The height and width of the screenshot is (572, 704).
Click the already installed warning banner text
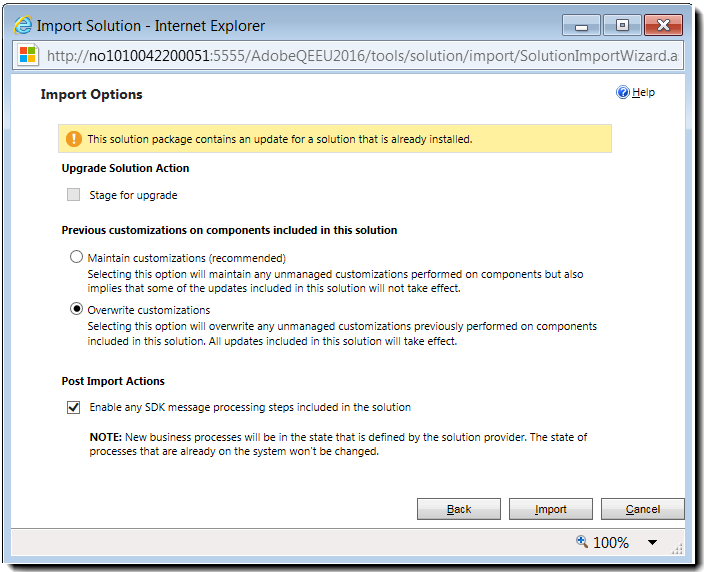(x=280, y=139)
